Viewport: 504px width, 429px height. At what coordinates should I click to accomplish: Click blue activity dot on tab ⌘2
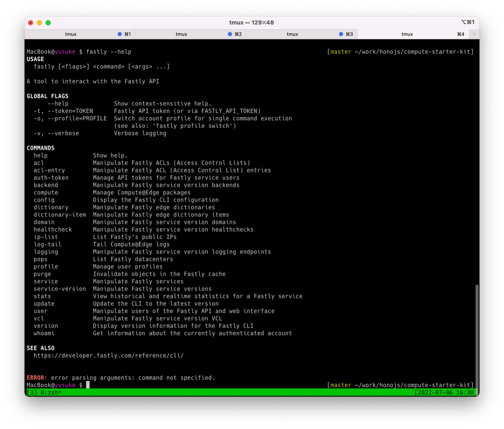click(x=230, y=34)
